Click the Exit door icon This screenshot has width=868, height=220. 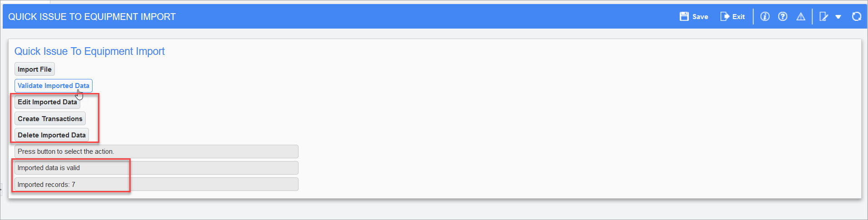pos(725,16)
